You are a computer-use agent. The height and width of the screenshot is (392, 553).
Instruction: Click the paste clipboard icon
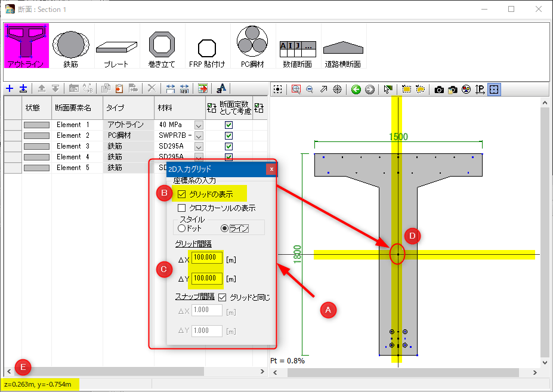click(x=119, y=88)
